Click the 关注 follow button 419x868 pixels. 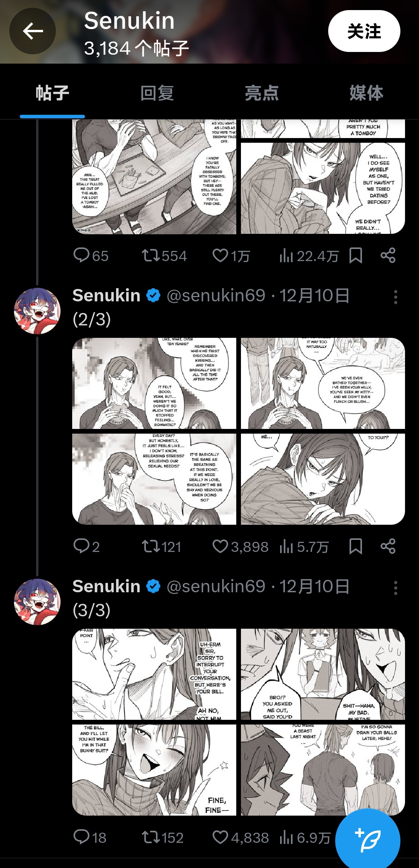(x=364, y=31)
